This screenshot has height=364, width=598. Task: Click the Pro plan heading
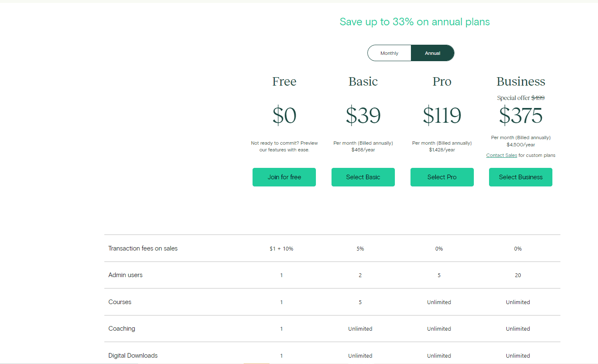442,81
